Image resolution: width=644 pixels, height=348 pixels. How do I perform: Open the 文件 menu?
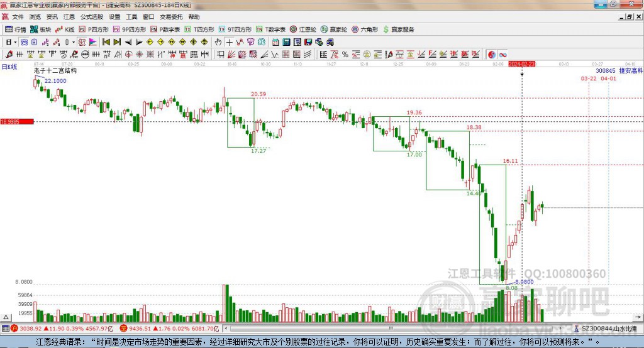[x=18, y=17]
